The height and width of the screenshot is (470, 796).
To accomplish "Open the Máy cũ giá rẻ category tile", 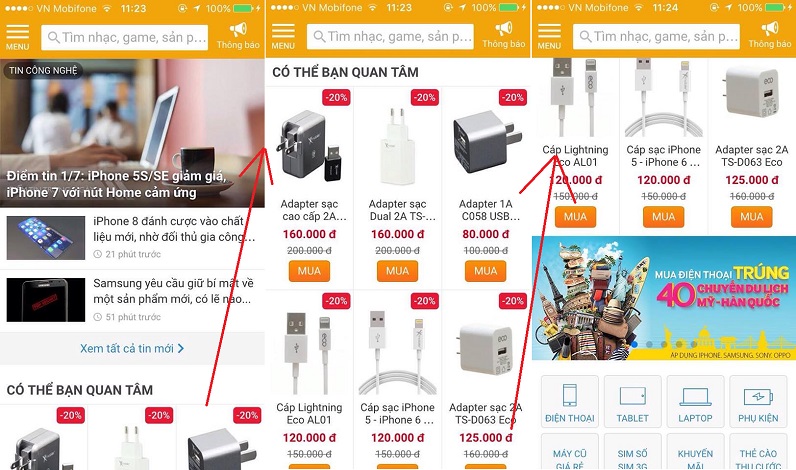I will (x=570, y=452).
